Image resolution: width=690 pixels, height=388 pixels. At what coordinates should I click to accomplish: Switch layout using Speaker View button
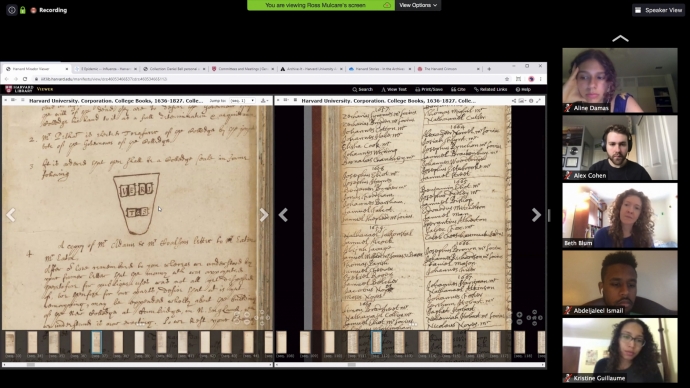658,10
